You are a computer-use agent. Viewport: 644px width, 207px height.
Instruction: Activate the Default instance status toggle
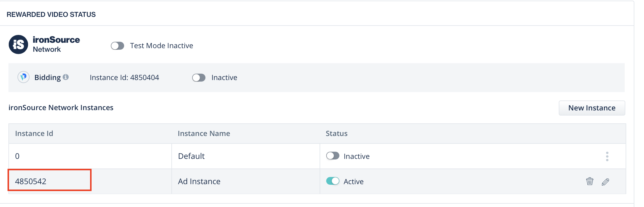(333, 156)
